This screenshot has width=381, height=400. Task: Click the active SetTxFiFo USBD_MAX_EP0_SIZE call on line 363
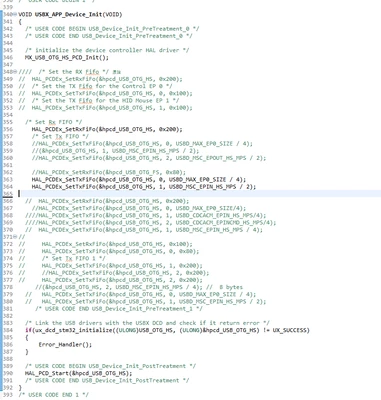click(x=139, y=180)
